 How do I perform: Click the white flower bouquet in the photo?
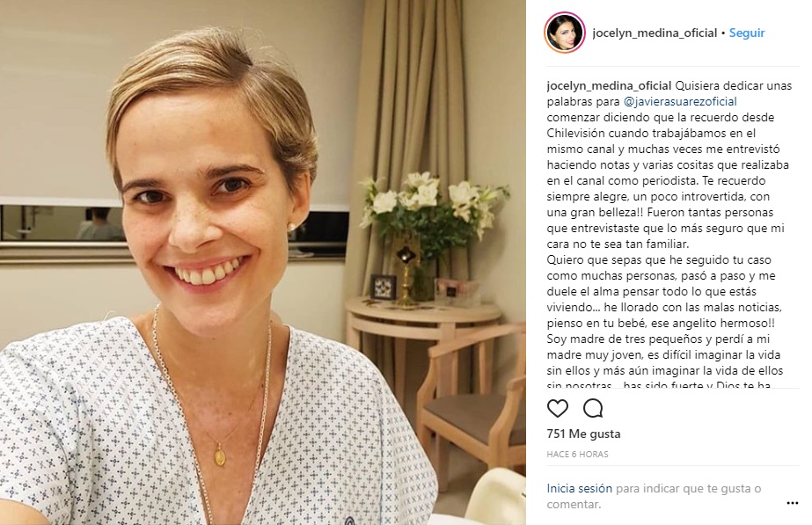(x=433, y=208)
